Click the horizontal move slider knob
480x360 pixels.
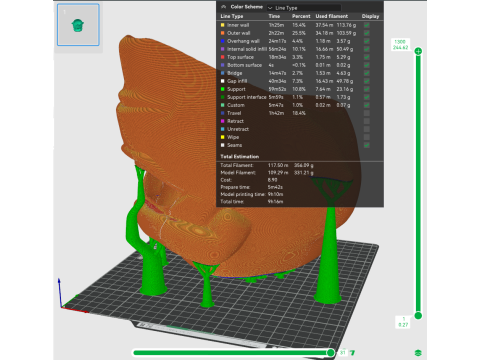coord(330,352)
